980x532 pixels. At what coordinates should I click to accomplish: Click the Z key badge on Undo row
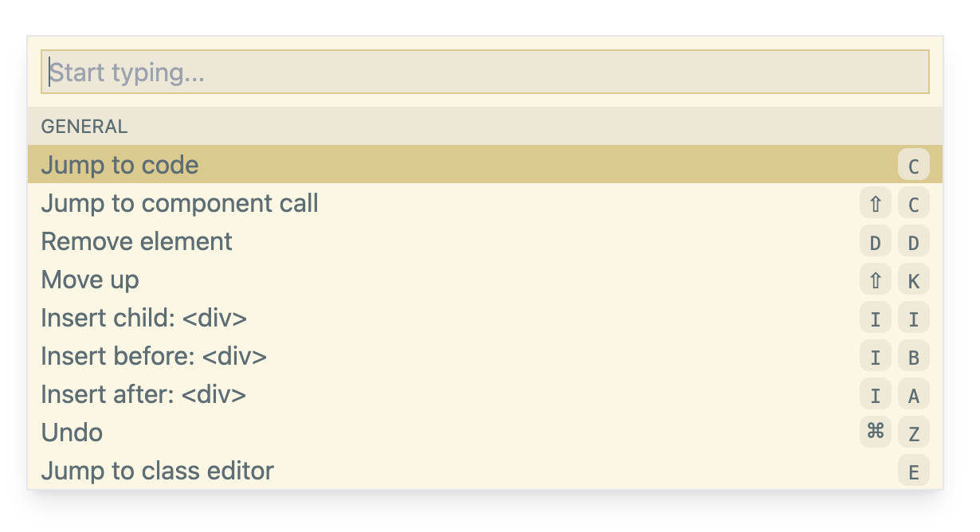(x=914, y=433)
